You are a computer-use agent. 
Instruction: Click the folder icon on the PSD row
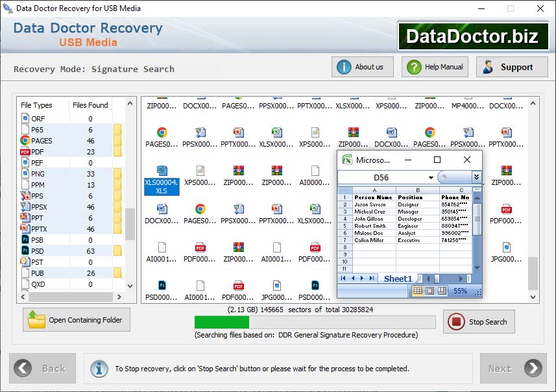coord(117,250)
